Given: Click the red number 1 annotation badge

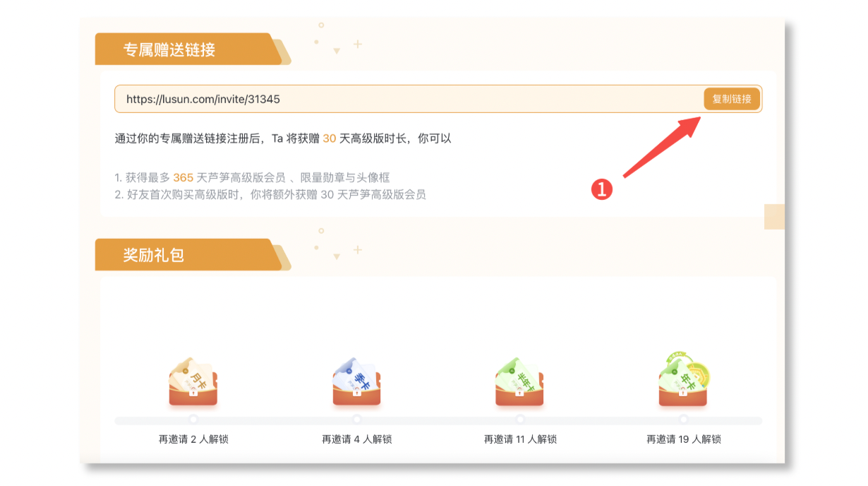Looking at the screenshot, I should (x=601, y=189).
